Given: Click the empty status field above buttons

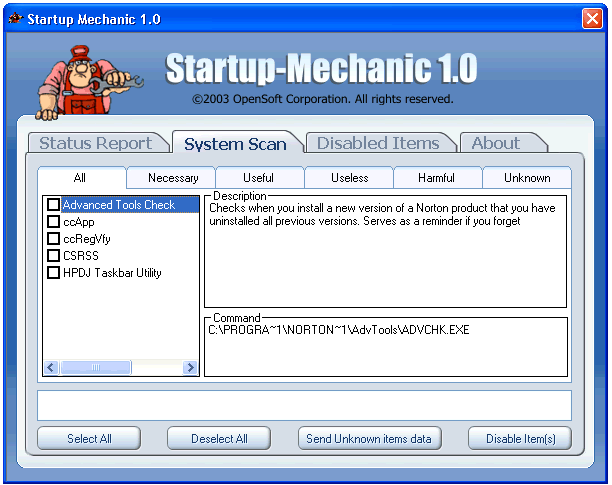Looking at the screenshot, I should [304, 405].
